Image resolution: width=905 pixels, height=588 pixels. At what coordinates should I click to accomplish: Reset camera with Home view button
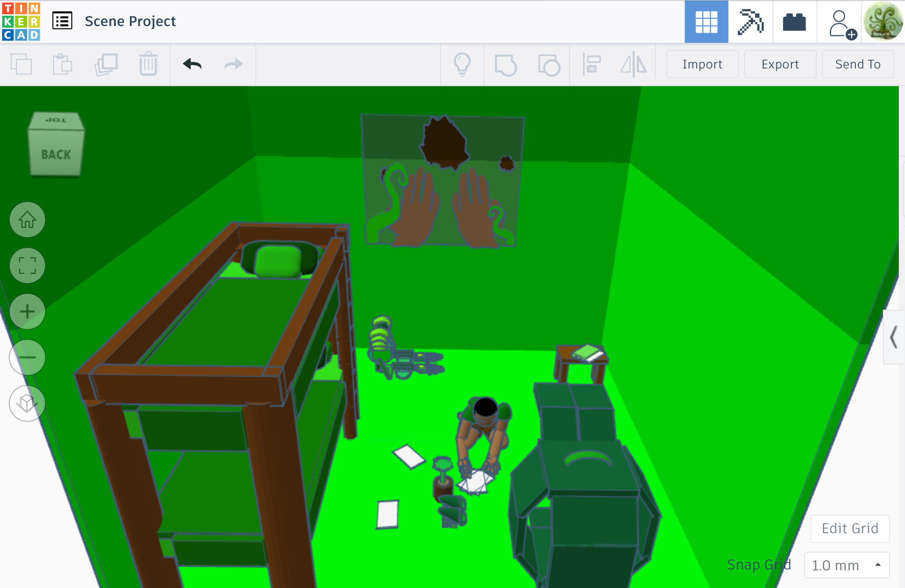[27, 220]
